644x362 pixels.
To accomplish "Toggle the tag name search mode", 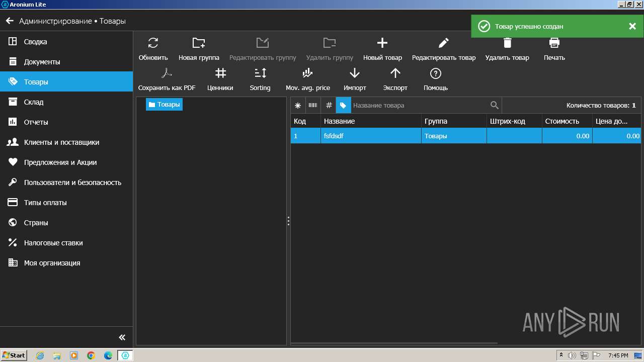I will [x=343, y=106].
